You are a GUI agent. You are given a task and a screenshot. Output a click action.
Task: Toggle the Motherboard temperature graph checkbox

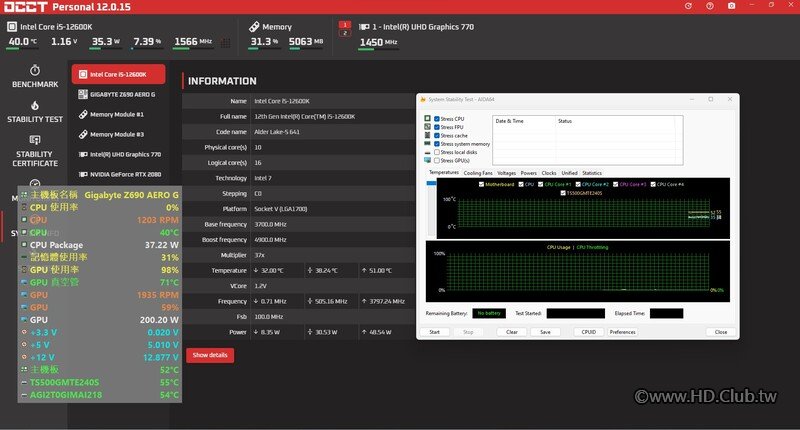[481, 184]
